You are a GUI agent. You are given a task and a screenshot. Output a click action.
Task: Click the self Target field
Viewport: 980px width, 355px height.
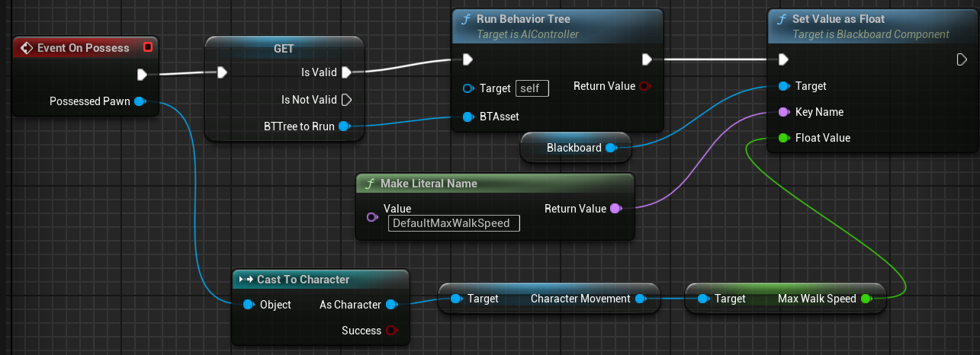click(x=532, y=88)
